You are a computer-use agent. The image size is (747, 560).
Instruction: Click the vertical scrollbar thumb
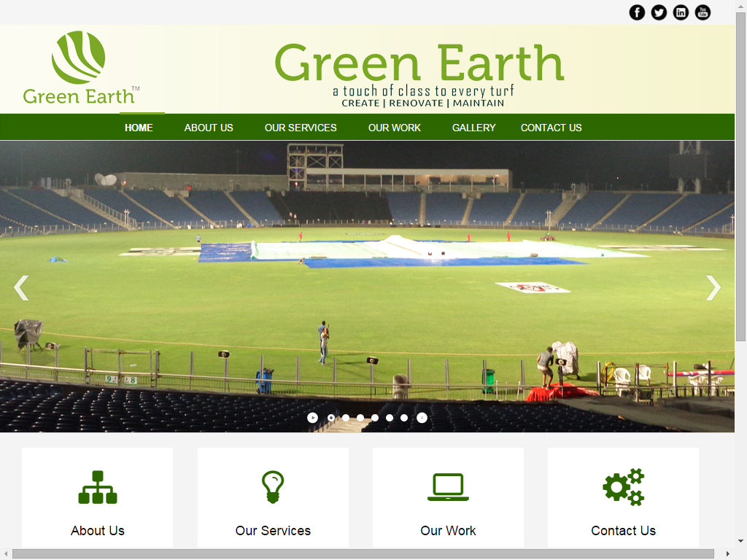[x=740, y=176]
